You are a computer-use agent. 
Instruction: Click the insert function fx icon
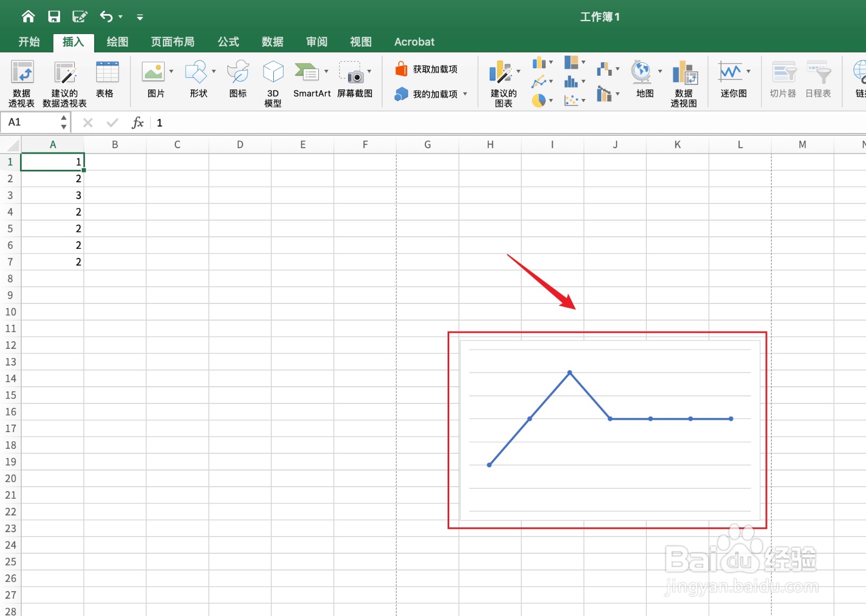(137, 123)
